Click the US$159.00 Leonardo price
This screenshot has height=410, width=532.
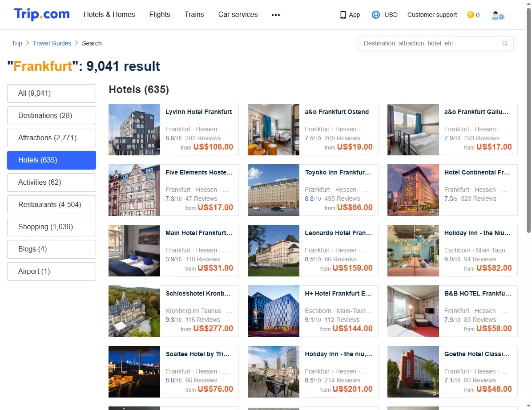353,268
